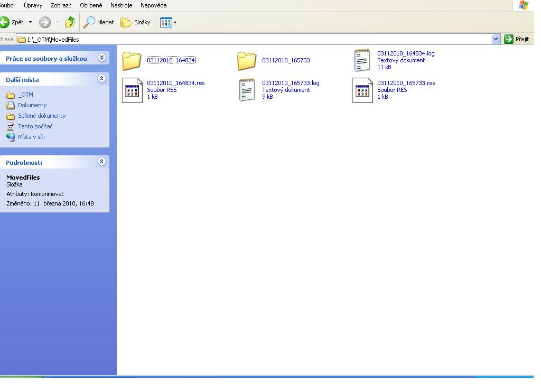Select the 03112010_164834.res file
541x392 pixels.
132,90
